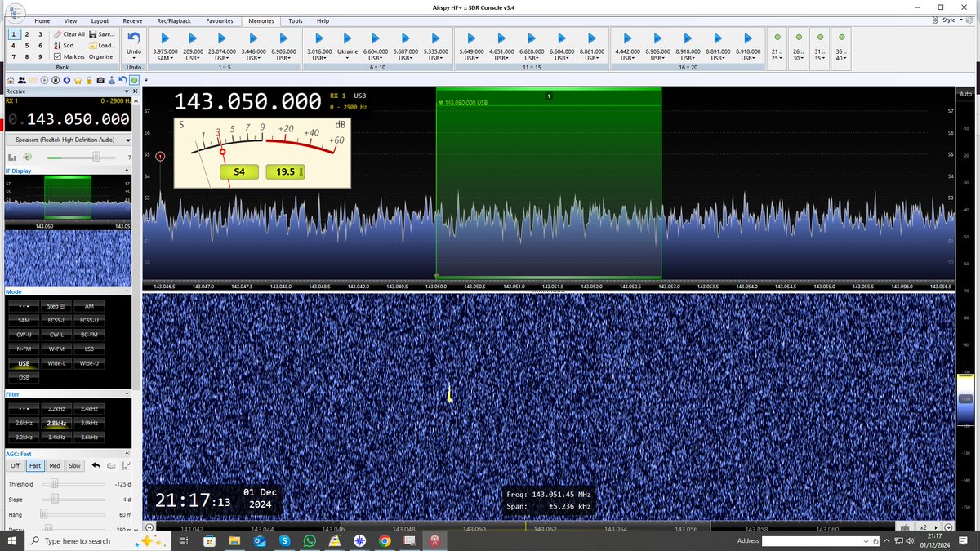Select memory bank 1

click(14, 34)
